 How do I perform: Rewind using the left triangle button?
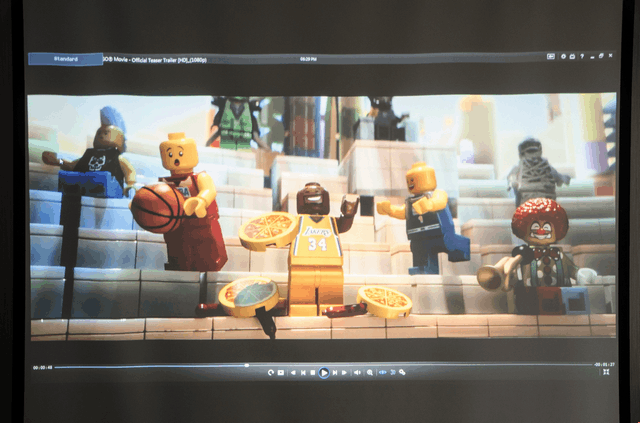(x=293, y=372)
